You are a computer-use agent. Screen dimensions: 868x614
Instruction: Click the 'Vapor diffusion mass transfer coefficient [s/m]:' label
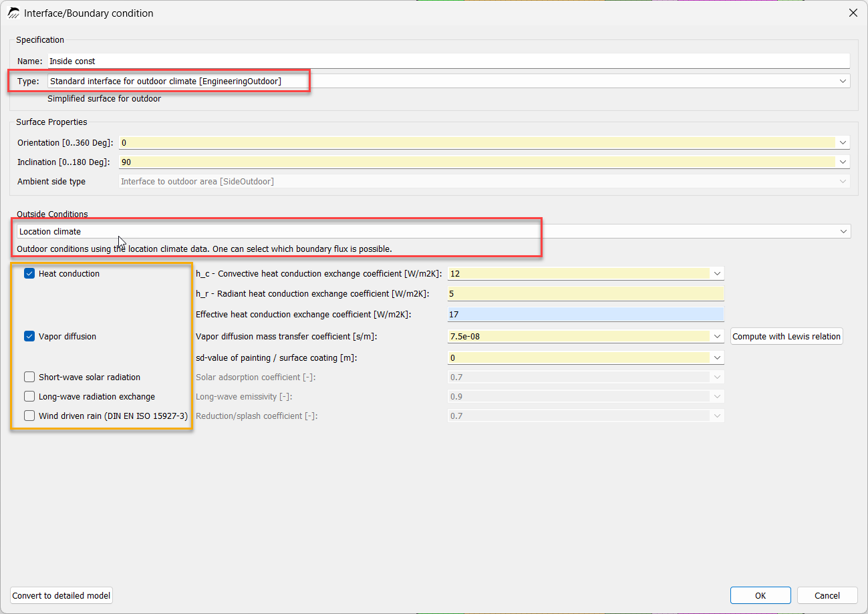click(x=287, y=336)
